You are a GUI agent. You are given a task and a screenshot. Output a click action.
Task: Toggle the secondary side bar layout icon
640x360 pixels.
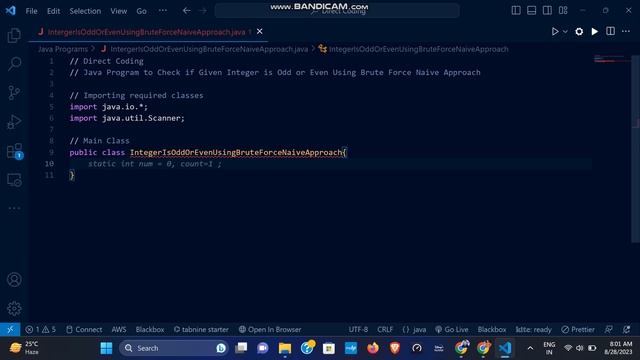[547, 11]
